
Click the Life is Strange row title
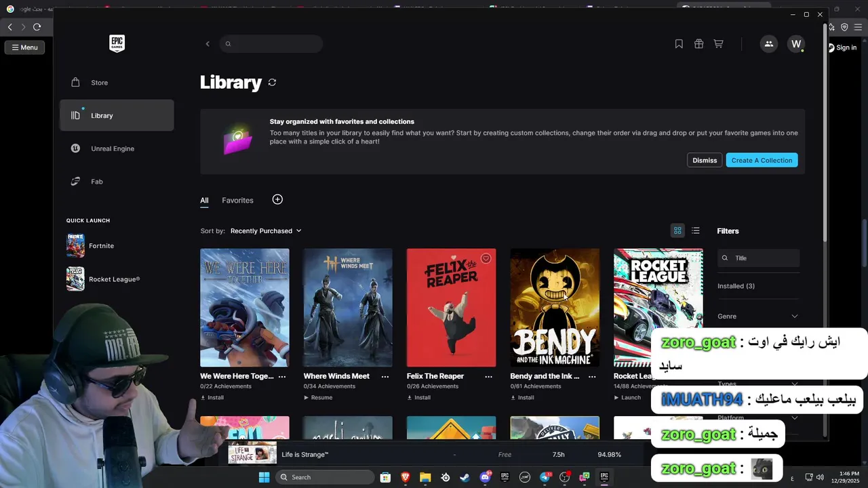point(305,455)
